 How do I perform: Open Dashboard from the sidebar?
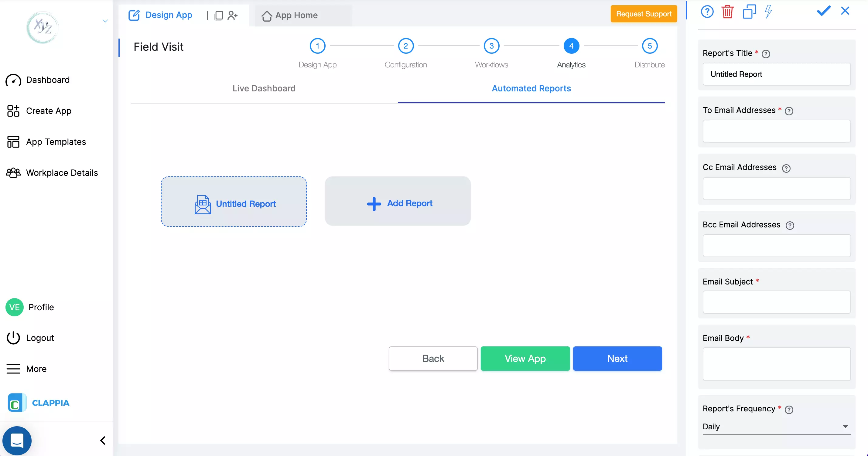click(x=38, y=80)
